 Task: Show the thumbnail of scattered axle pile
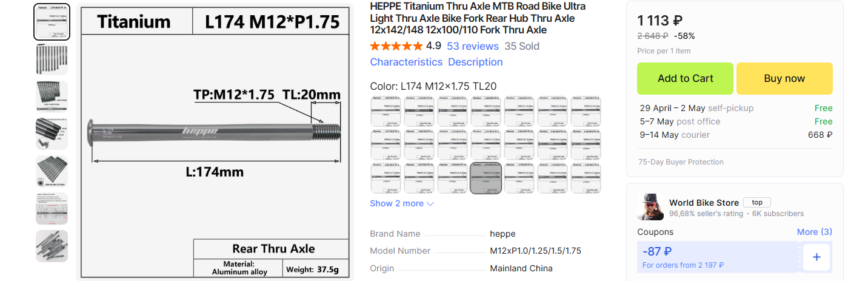tap(52, 246)
